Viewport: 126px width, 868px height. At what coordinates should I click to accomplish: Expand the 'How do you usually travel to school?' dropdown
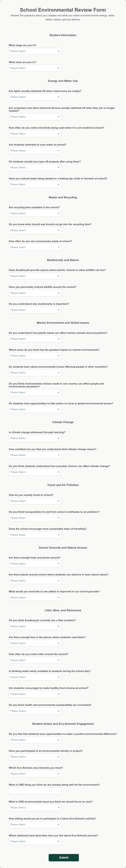pyautogui.click(x=35, y=501)
